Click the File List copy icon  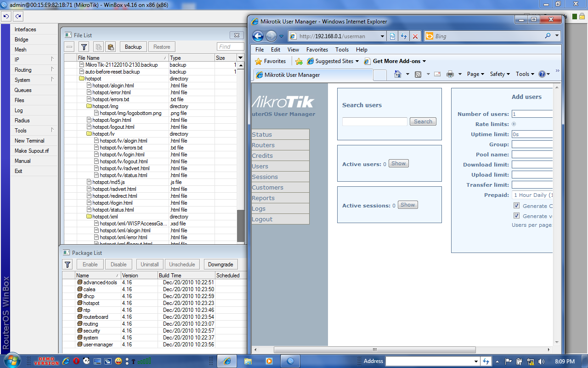point(98,46)
